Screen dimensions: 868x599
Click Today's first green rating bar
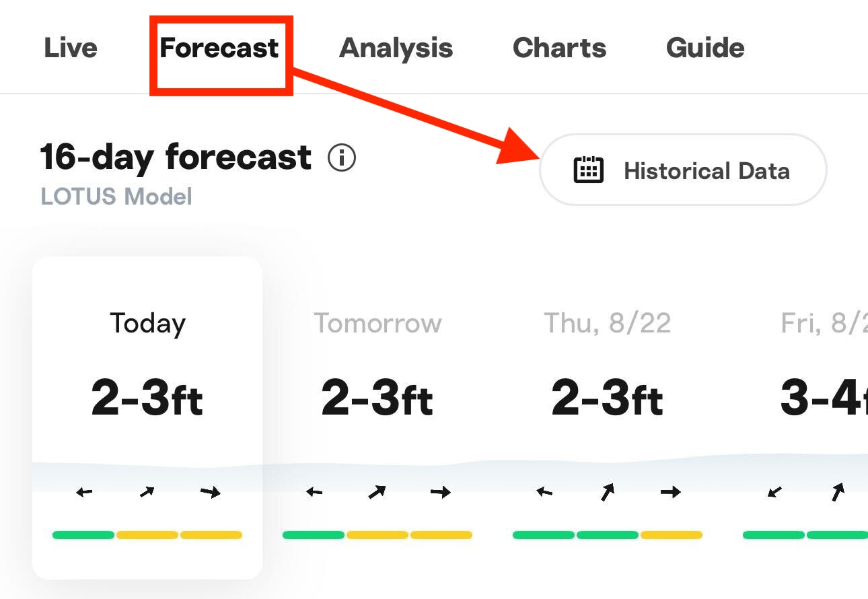point(83,535)
